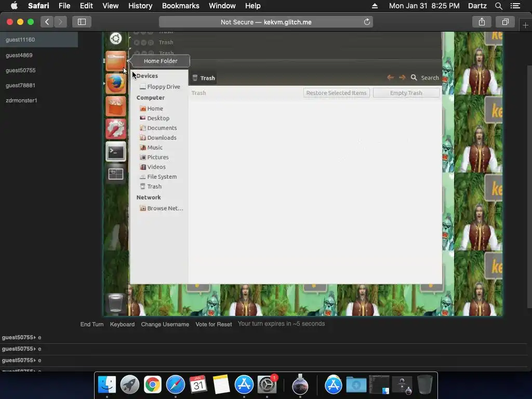Open the Terminal launcher icon
The image size is (532, 399).
[116, 152]
